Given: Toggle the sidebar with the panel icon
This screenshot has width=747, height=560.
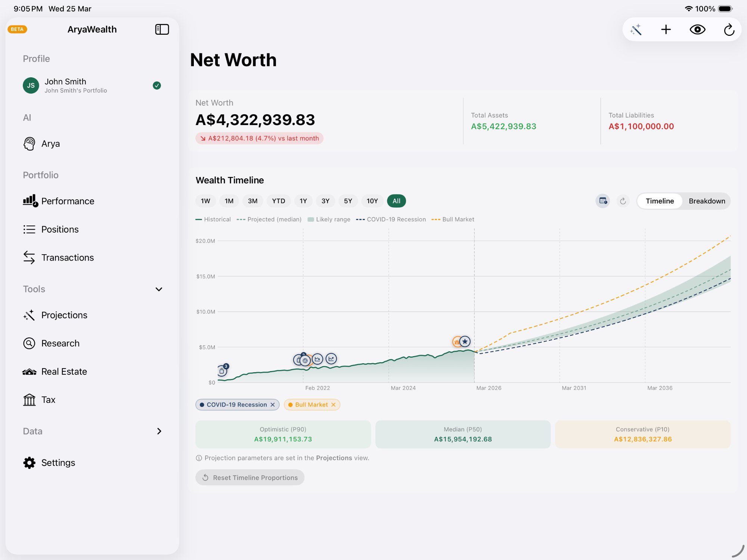Looking at the screenshot, I should tap(162, 29).
